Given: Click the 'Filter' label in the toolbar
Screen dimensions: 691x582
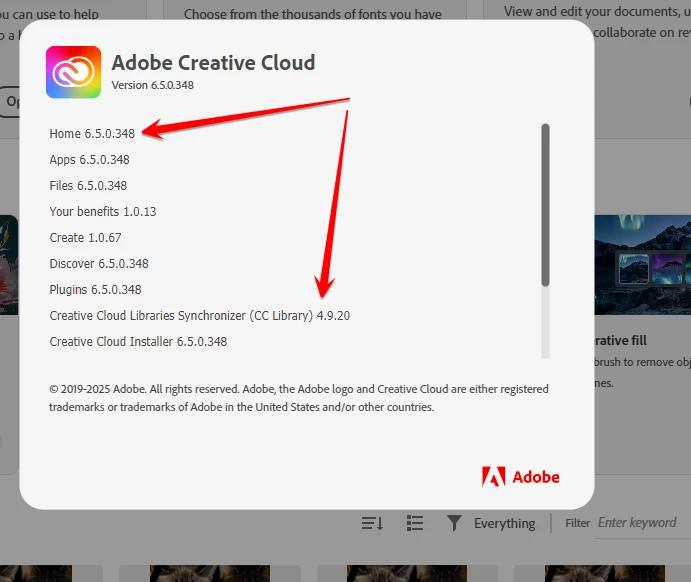Looking at the screenshot, I should click(x=577, y=523).
